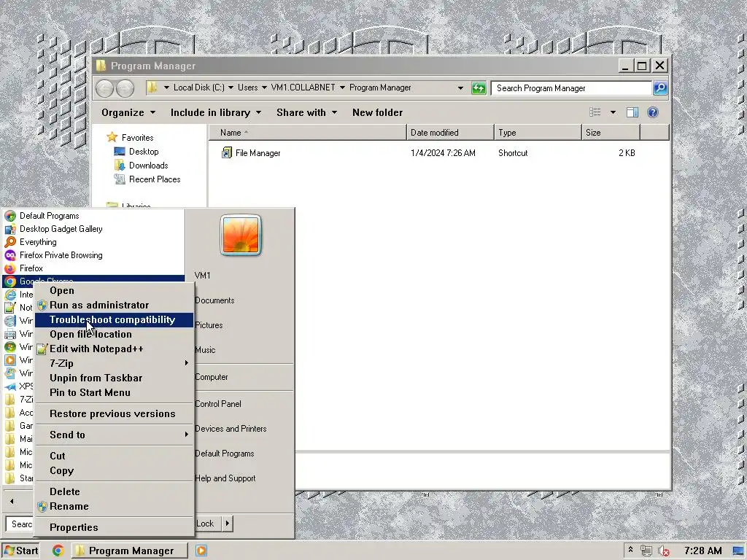Expand the arrow after Local Disk (C:)

tap(231, 87)
